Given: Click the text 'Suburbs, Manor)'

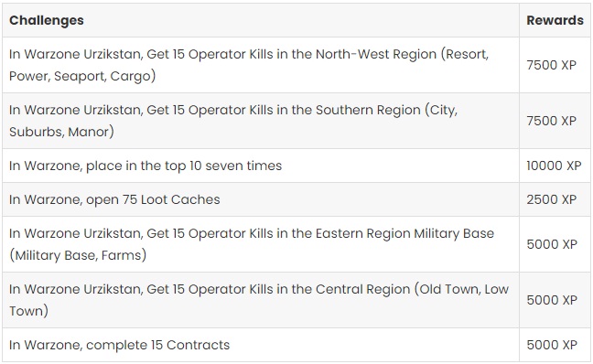Looking at the screenshot, I should click(x=61, y=132).
